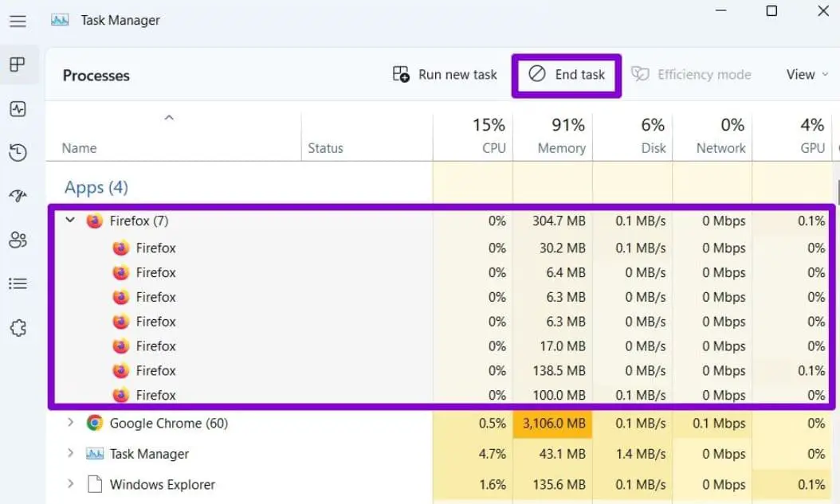Expand the Google Chrome (60) group
Image resolution: width=840 pixels, height=504 pixels.
pos(70,423)
